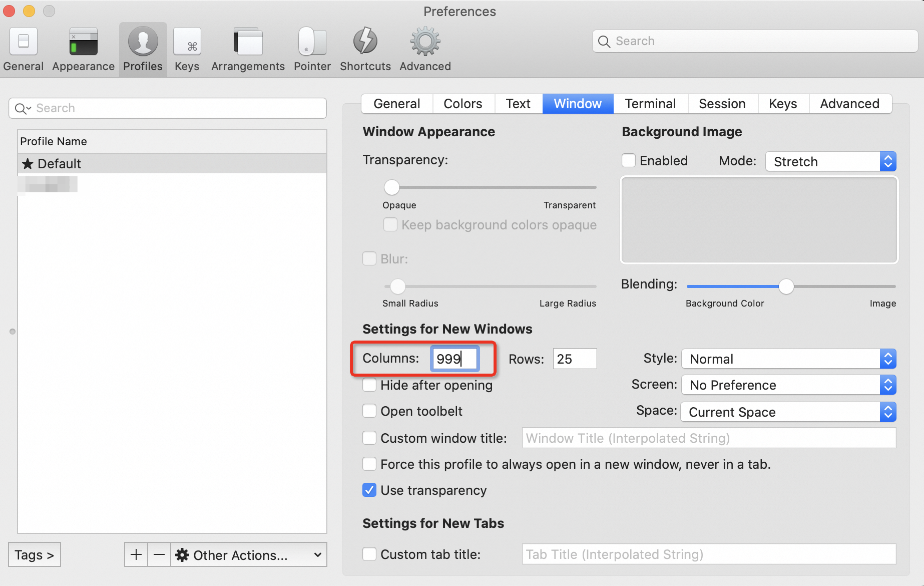Open the Other Actions menu
Image resolution: width=924 pixels, height=586 pixels.
(249, 554)
